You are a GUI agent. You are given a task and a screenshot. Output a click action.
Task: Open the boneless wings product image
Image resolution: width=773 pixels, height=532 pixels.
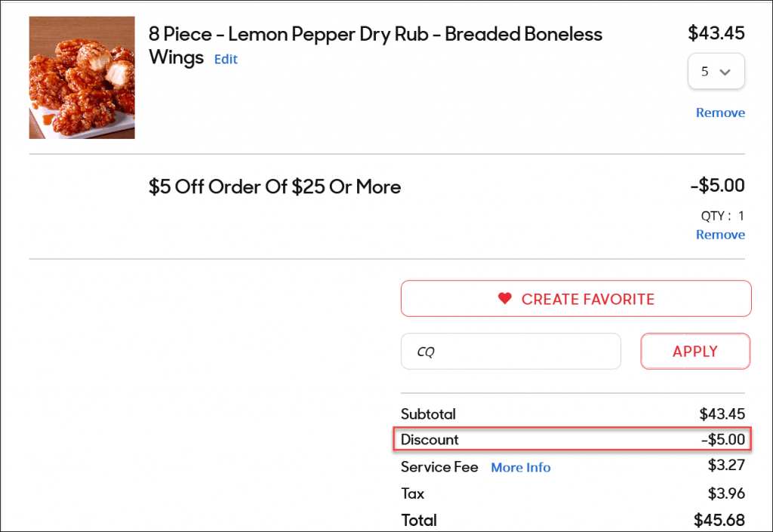coord(82,78)
